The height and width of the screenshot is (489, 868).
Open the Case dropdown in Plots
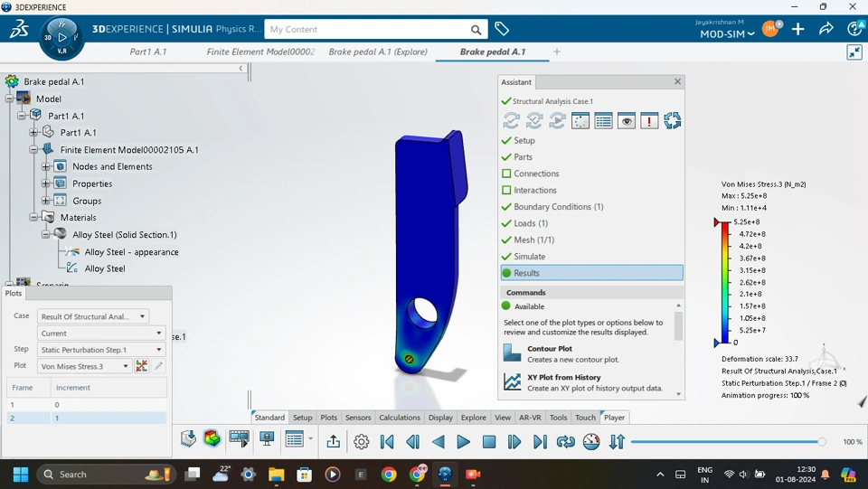(x=93, y=316)
